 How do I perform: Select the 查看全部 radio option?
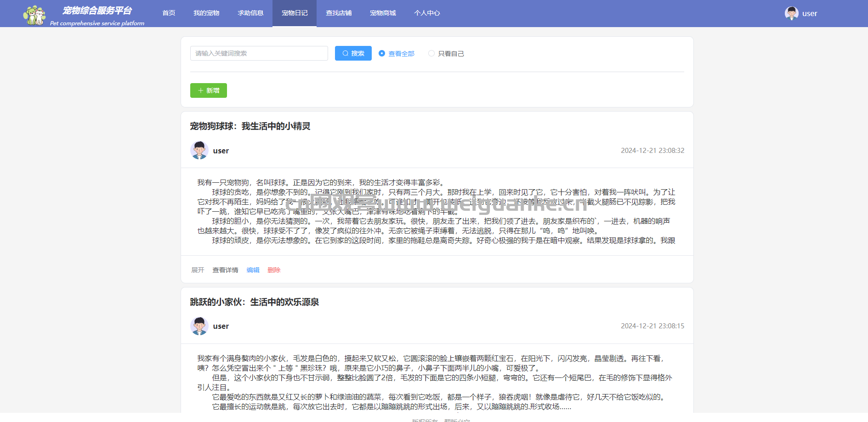pos(397,54)
